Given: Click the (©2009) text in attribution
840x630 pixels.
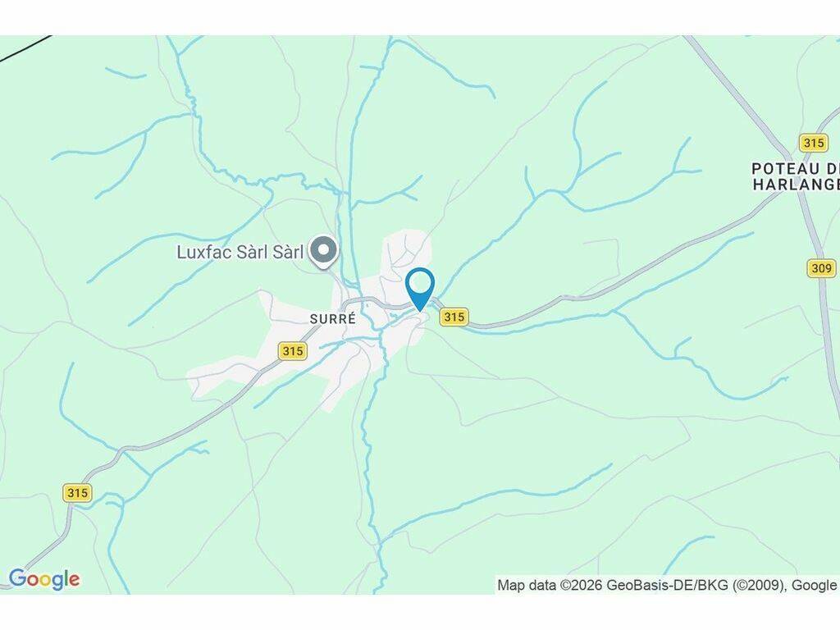Looking at the screenshot, I should [757, 585].
